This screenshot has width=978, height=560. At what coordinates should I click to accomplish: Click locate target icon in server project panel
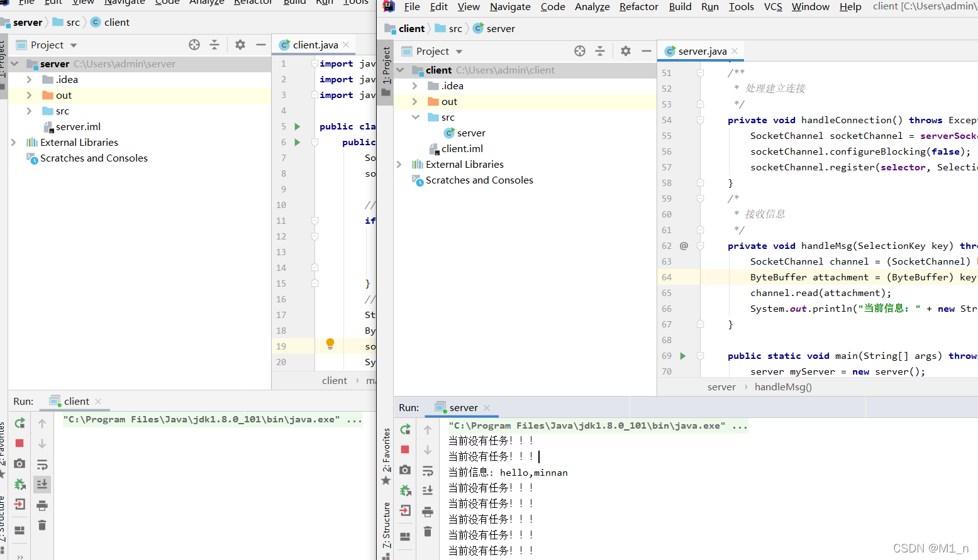click(x=194, y=45)
